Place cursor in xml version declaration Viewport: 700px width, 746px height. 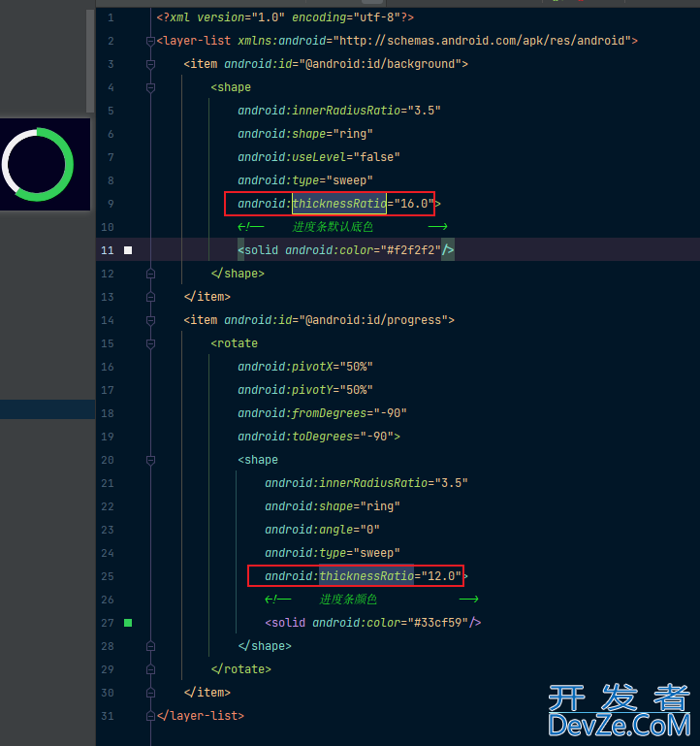(x=285, y=17)
